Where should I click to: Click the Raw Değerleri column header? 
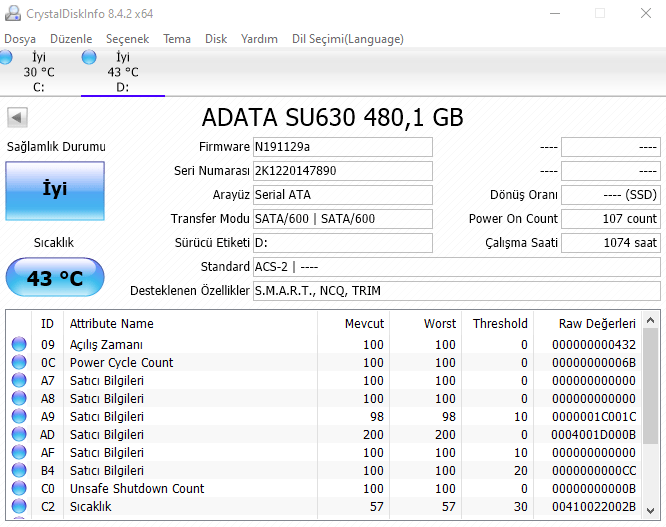tap(598, 323)
